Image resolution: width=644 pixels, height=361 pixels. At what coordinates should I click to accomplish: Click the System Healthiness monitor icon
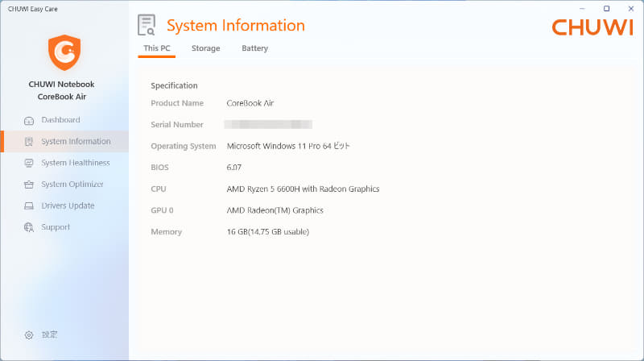point(29,164)
